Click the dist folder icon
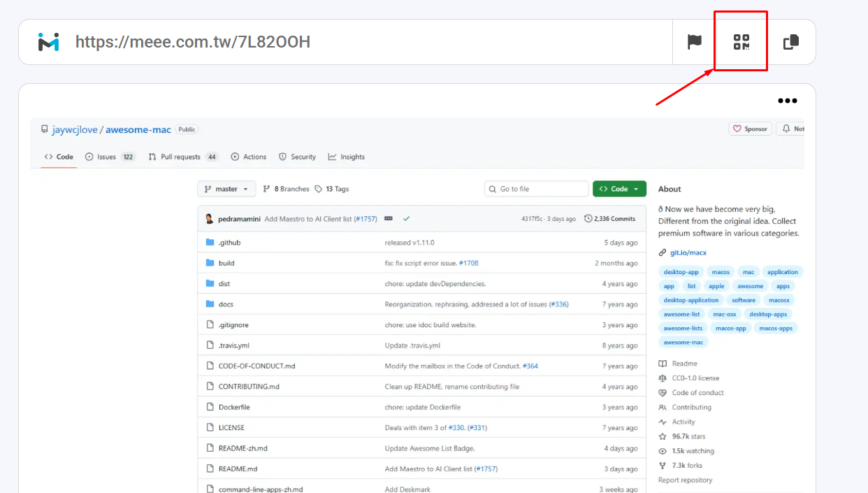Viewport: 868px width, 493px height. tap(210, 284)
